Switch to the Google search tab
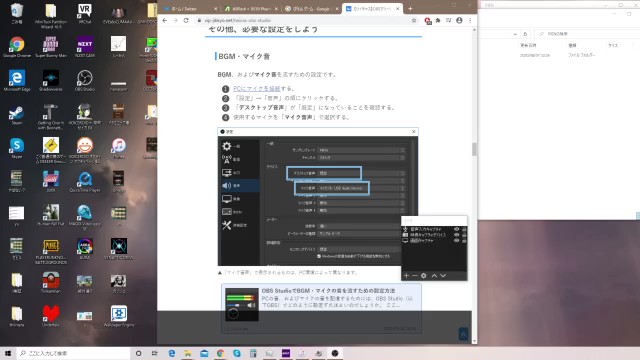640x360 pixels. 311,9
